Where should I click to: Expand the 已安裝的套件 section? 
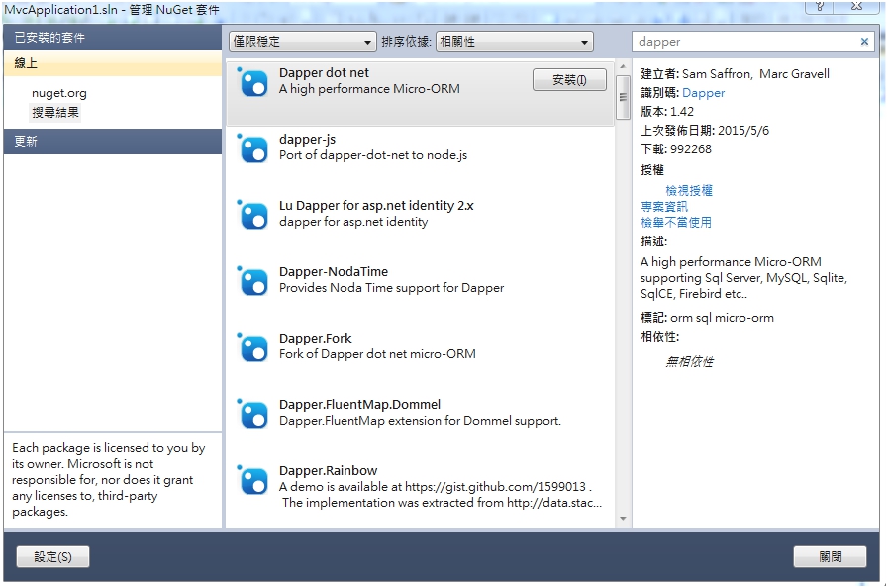pyautogui.click(x=112, y=38)
